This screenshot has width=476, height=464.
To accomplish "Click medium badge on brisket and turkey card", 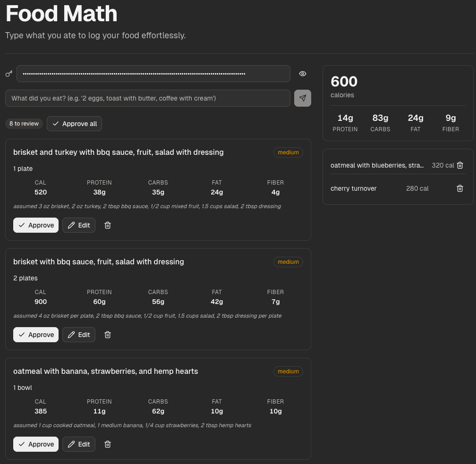I will 288,152.
